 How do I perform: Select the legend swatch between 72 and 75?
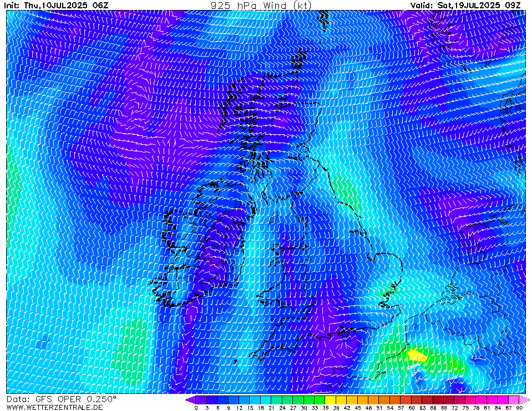click(x=460, y=400)
